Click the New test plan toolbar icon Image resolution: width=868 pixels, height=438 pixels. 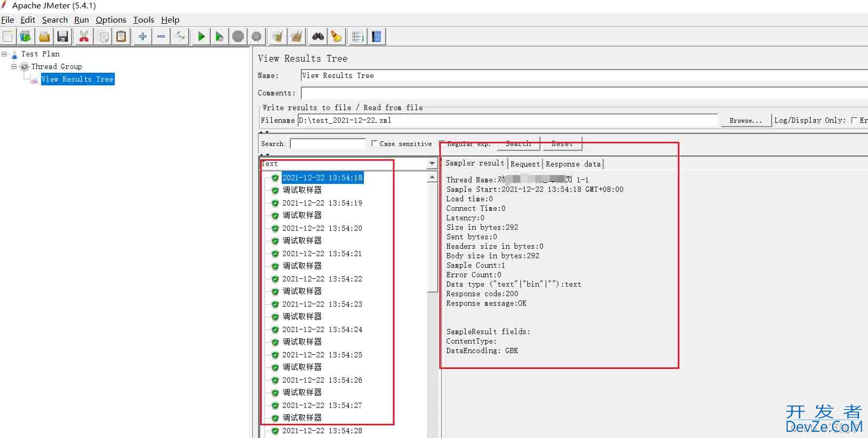tap(8, 36)
